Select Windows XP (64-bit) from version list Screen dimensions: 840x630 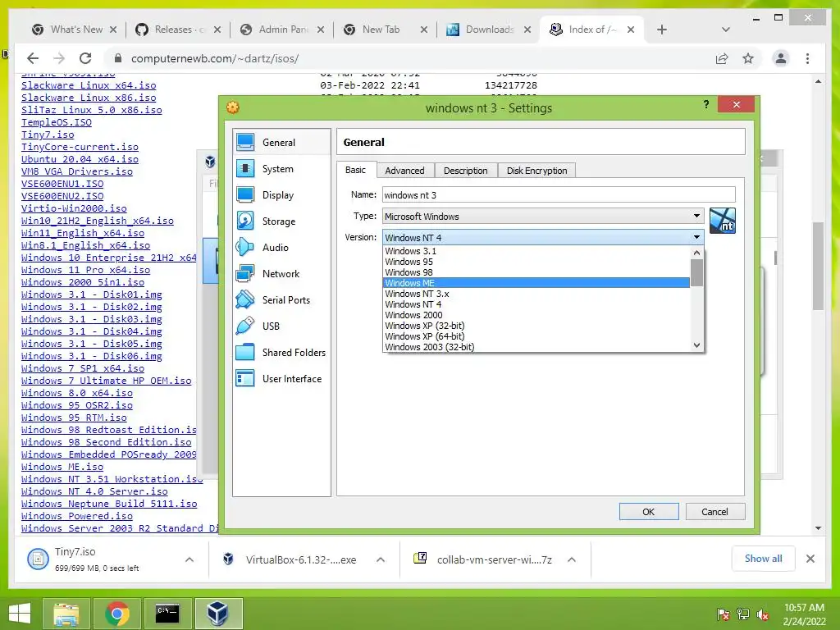536,336
